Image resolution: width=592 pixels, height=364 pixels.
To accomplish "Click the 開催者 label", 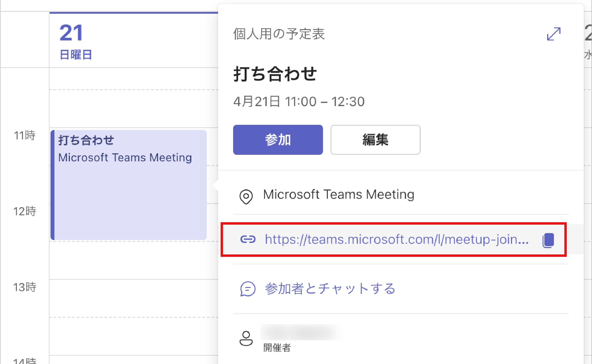I will coord(277,348).
